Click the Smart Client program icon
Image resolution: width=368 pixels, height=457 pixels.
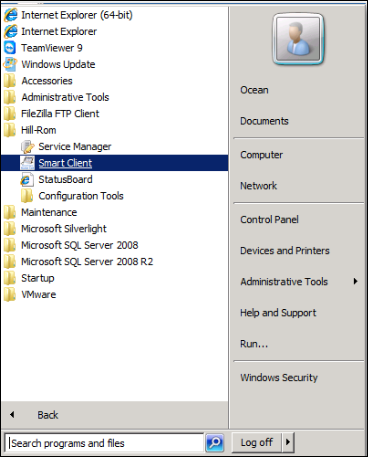point(27,163)
